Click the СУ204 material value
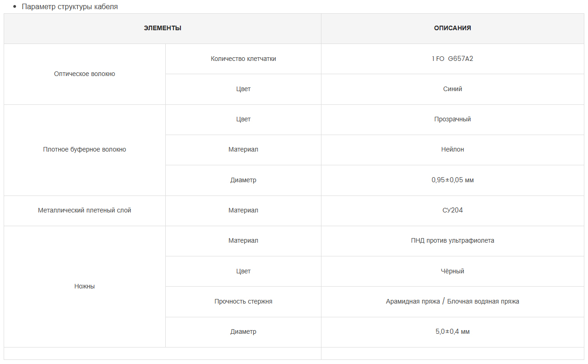Image resolution: width=588 pixels, height=364 pixels. pyautogui.click(x=452, y=211)
